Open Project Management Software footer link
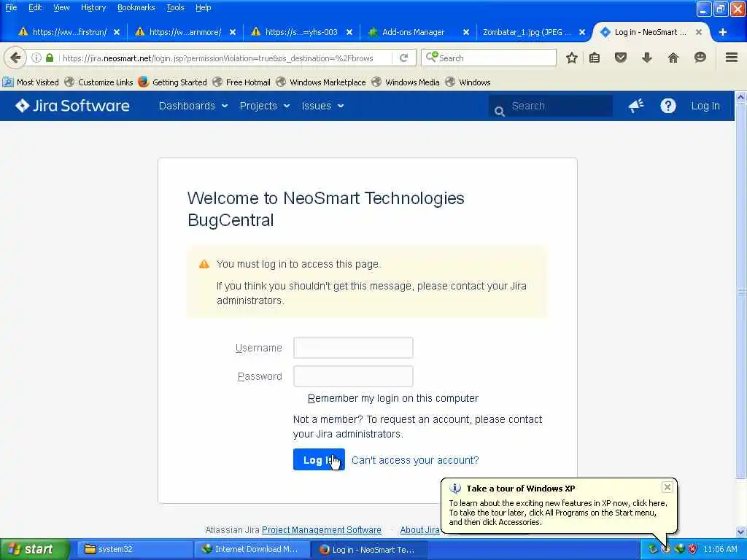 point(322,529)
